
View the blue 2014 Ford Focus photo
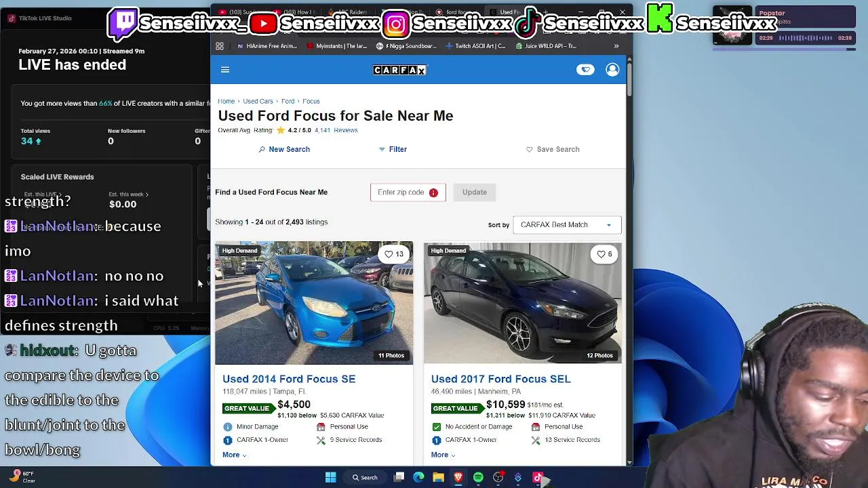[314, 303]
